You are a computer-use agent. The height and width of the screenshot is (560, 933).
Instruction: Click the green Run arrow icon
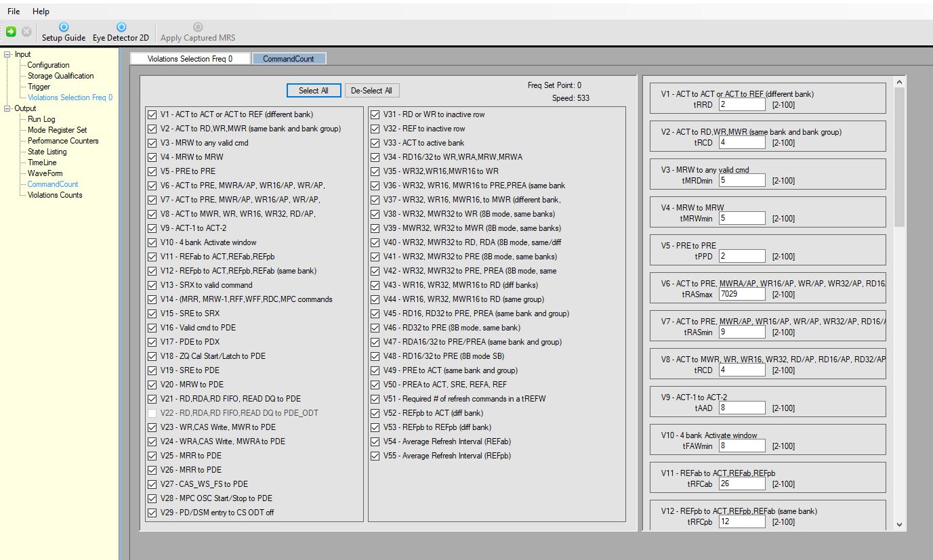tap(11, 32)
